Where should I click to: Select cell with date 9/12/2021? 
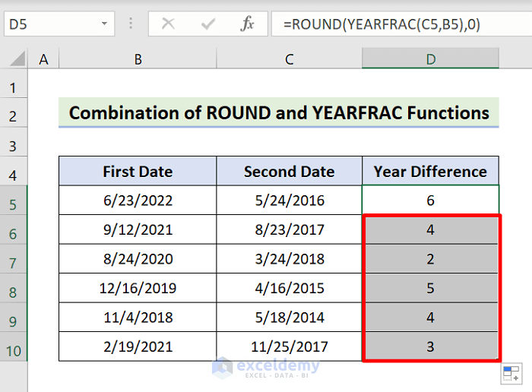tap(138, 229)
